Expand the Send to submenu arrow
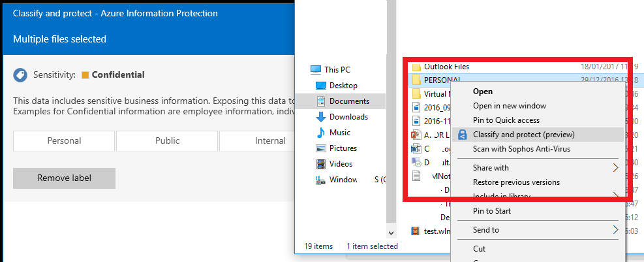The width and height of the screenshot is (644, 262). (x=616, y=230)
